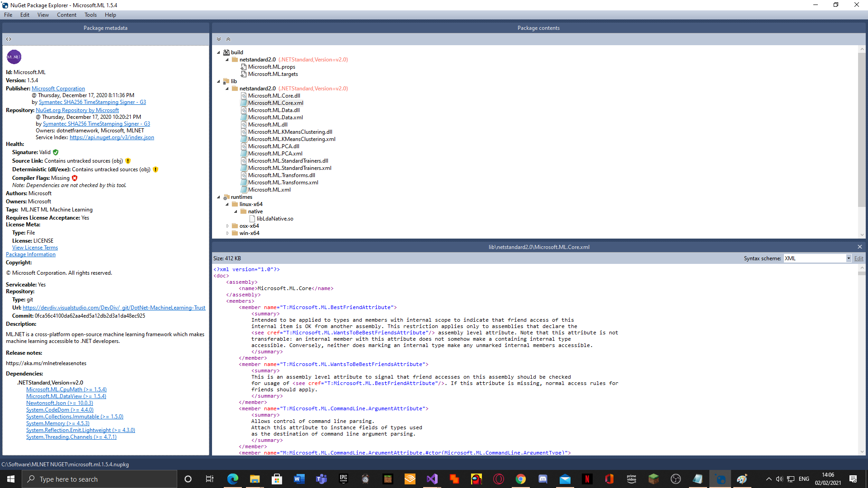Click the green Signature Valid shield icon
The height and width of the screenshot is (488, 868).
[x=56, y=152]
